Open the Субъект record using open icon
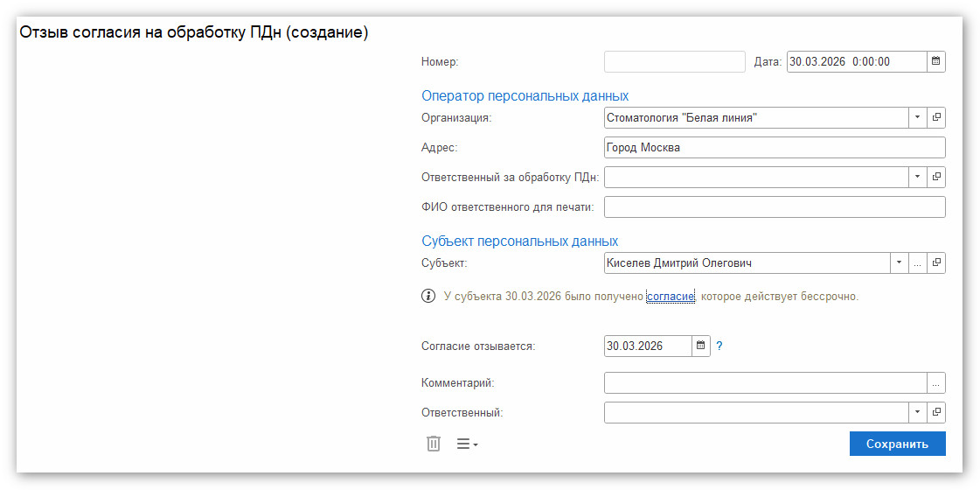The width and height of the screenshot is (980, 490). pos(935,263)
